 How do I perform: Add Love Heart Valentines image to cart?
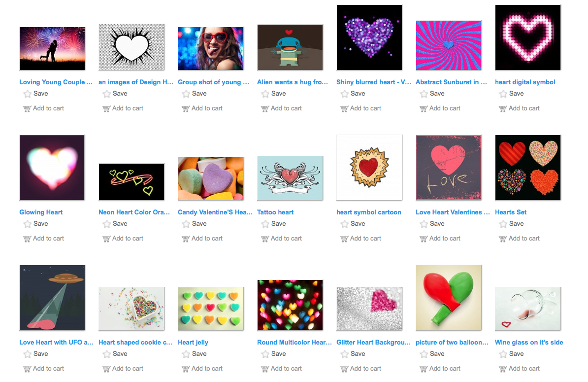pyautogui.click(x=440, y=238)
